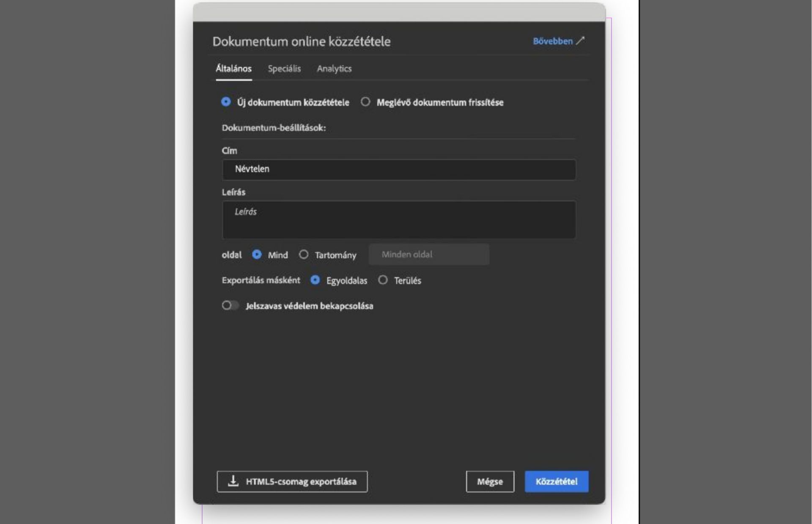Viewport: 812px width, 524px height.
Task: Select the Terülés export option
Action: click(383, 280)
